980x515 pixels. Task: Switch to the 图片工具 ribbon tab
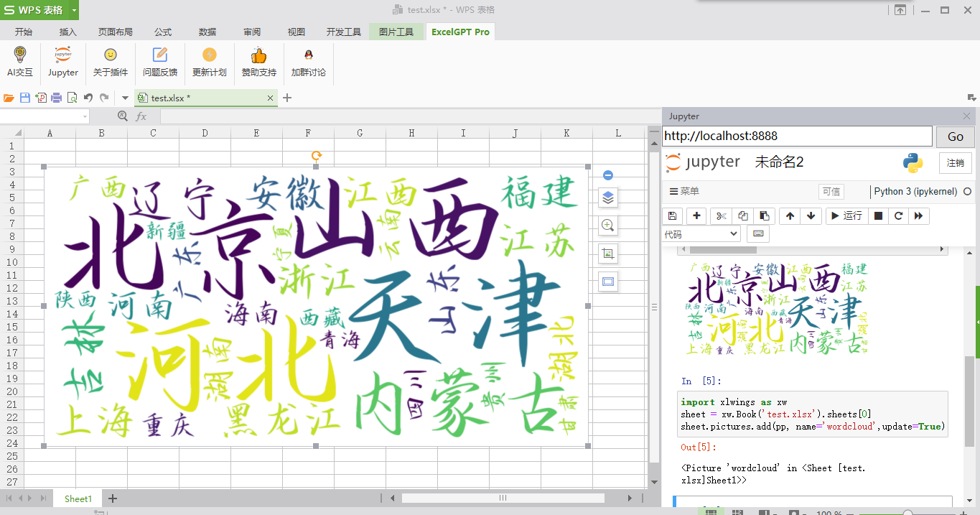(396, 32)
